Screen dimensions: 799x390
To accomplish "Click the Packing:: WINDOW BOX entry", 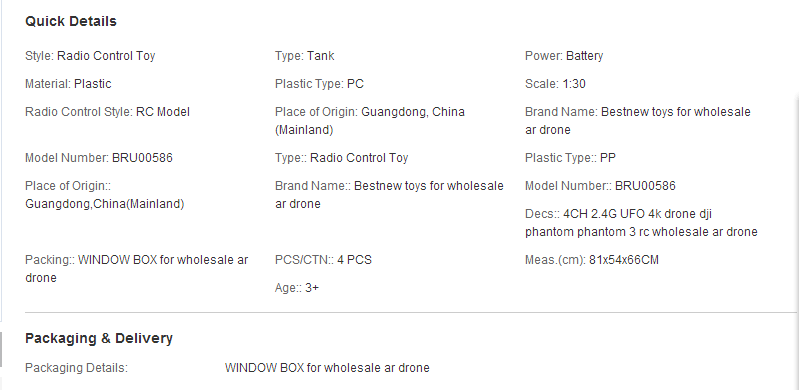I will [x=137, y=269].
